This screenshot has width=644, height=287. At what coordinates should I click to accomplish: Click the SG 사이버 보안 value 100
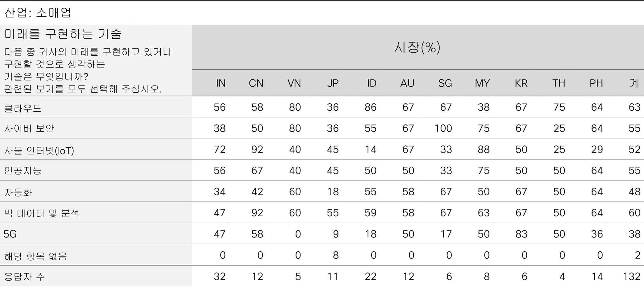443,128
